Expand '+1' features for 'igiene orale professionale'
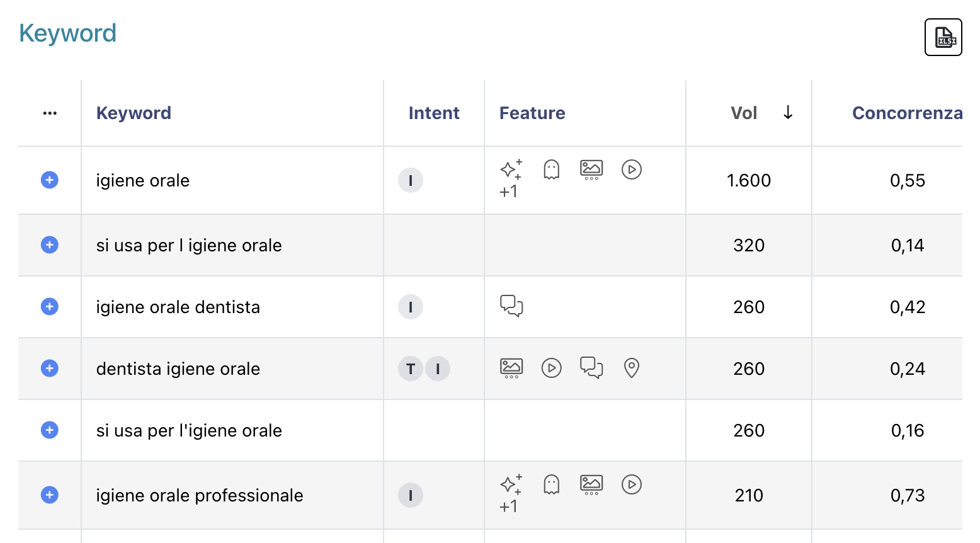Screen dimensions: 980x543 tap(508, 506)
